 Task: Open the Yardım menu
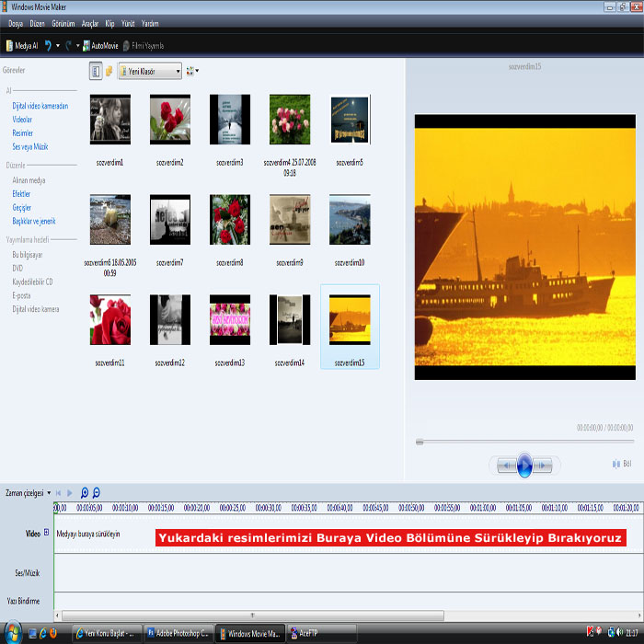coord(150,23)
